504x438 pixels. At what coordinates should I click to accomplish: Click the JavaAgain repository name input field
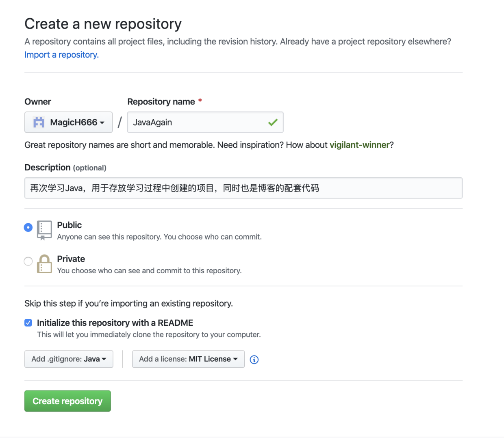(x=195, y=122)
